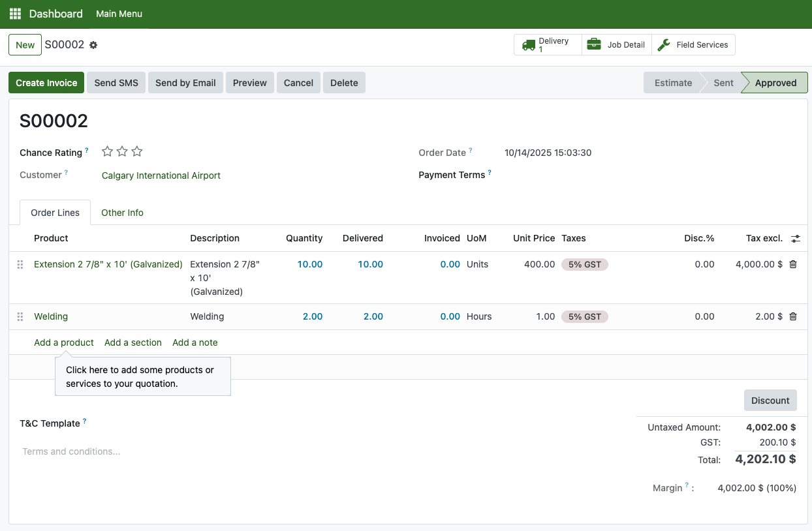Grab the drag handle of Welding row

click(20, 316)
